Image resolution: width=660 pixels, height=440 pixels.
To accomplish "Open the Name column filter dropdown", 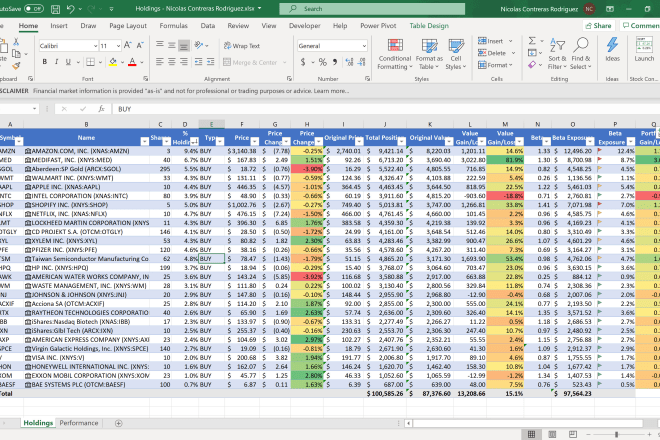I will pos(144,142).
